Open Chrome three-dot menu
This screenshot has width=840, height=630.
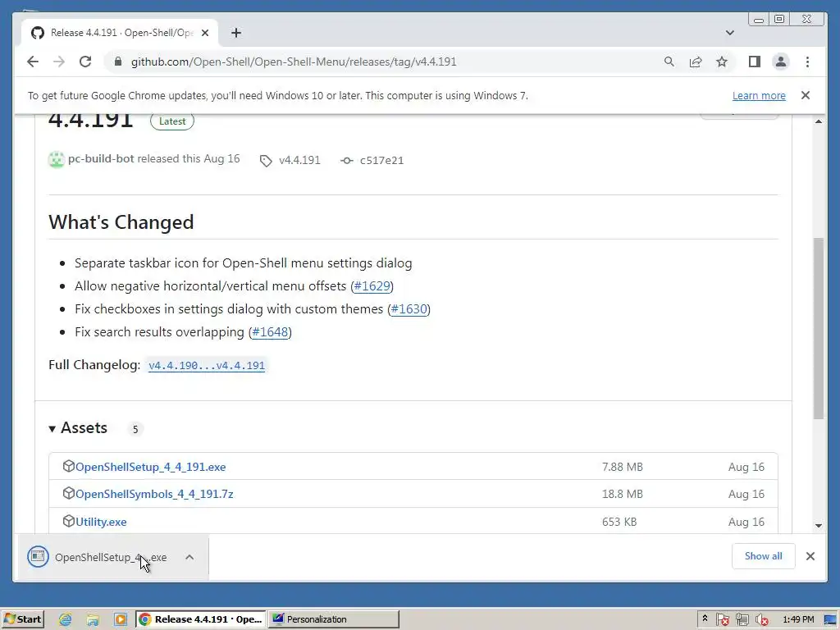pyautogui.click(x=807, y=62)
